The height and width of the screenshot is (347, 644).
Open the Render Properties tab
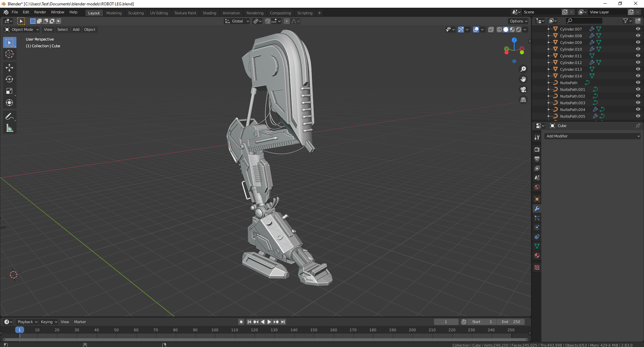pyautogui.click(x=537, y=149)
